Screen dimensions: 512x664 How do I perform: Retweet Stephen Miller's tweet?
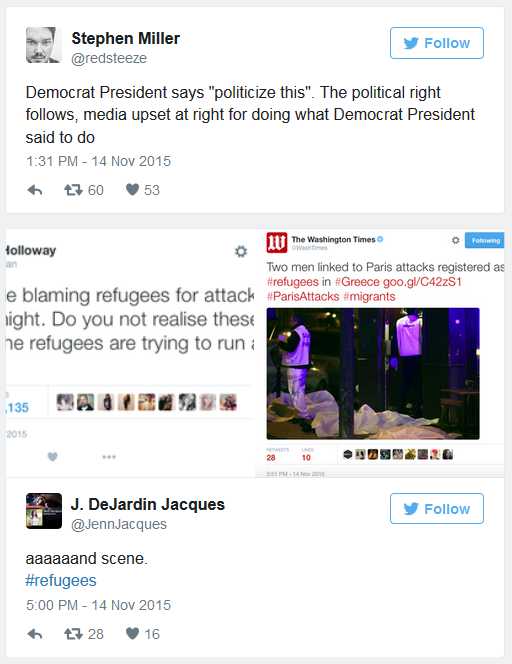[x=73, y=190]
